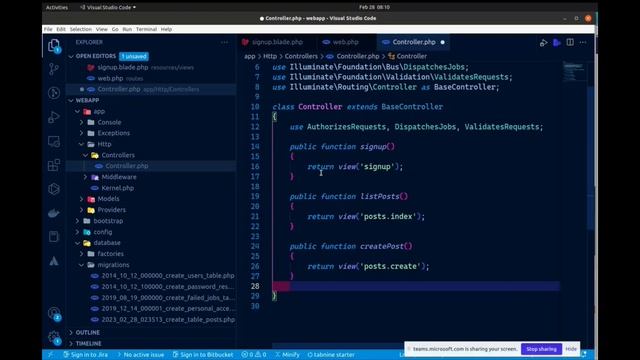Open the Extensions view
The height and width of the screenshot is (360, 640).
pyautogui.click(x=54, y=165)
